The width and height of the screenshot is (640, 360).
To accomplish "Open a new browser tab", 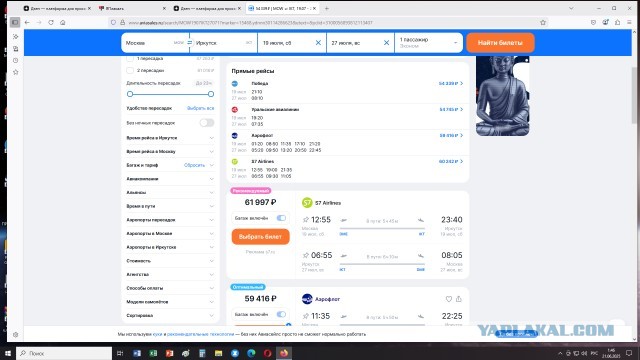I will [327, 8].
